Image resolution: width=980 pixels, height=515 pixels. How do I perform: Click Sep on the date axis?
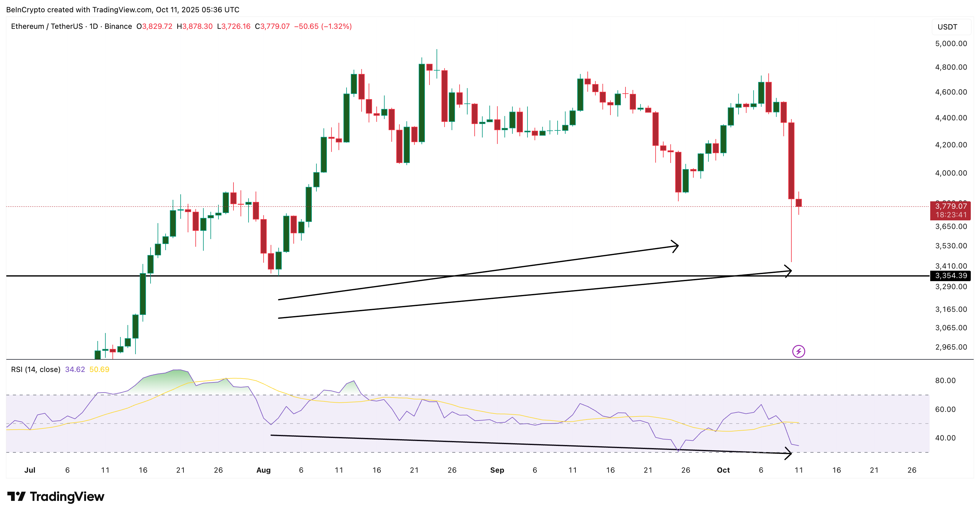[498, 470]
